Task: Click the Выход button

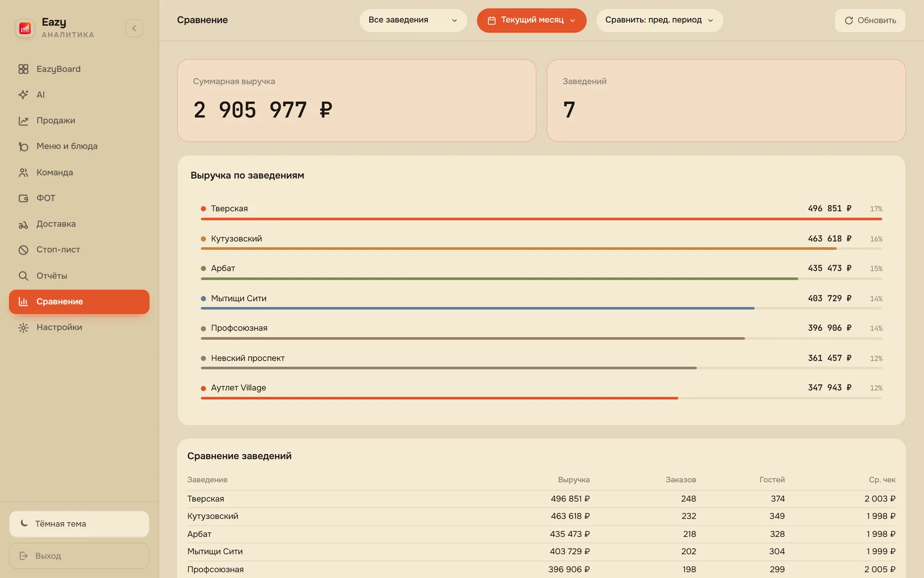Action: coord(79,556)
